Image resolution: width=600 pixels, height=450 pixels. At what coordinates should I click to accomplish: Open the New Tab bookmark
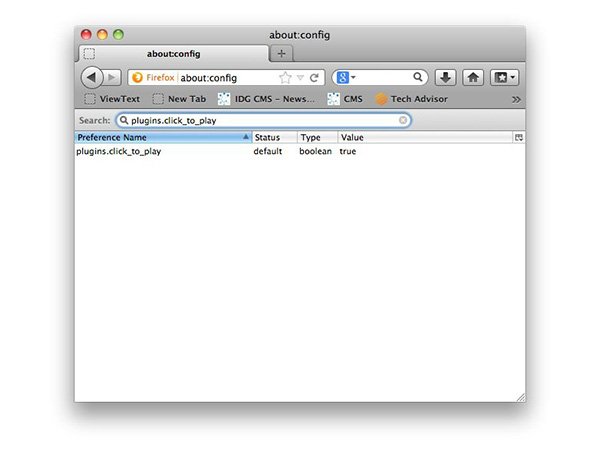[x=179, y=99]
